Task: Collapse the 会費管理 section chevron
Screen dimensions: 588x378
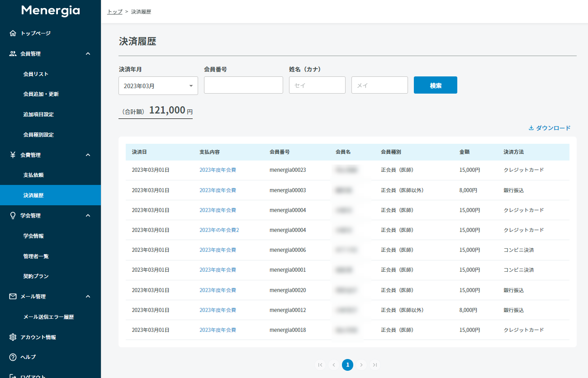Action: [88, 155]
